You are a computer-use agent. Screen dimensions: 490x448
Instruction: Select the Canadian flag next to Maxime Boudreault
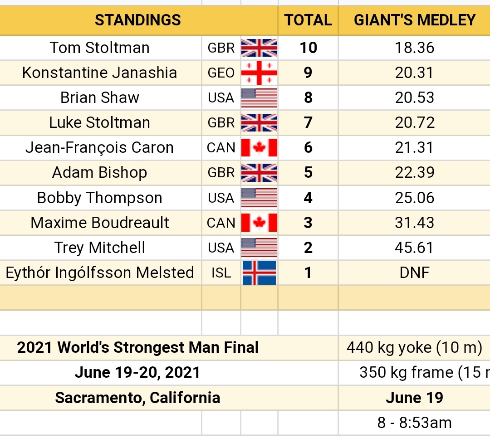[x=259, y=223]
